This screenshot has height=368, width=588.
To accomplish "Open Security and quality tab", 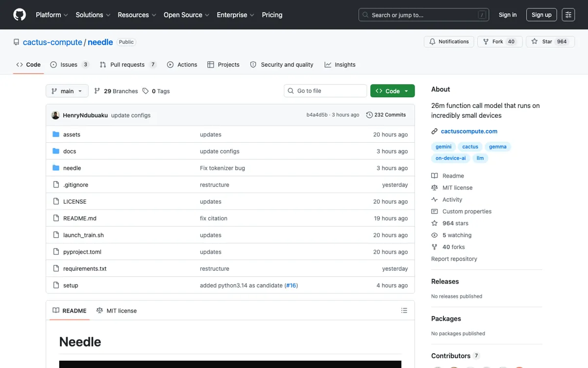I will click(x=282, y=64).
